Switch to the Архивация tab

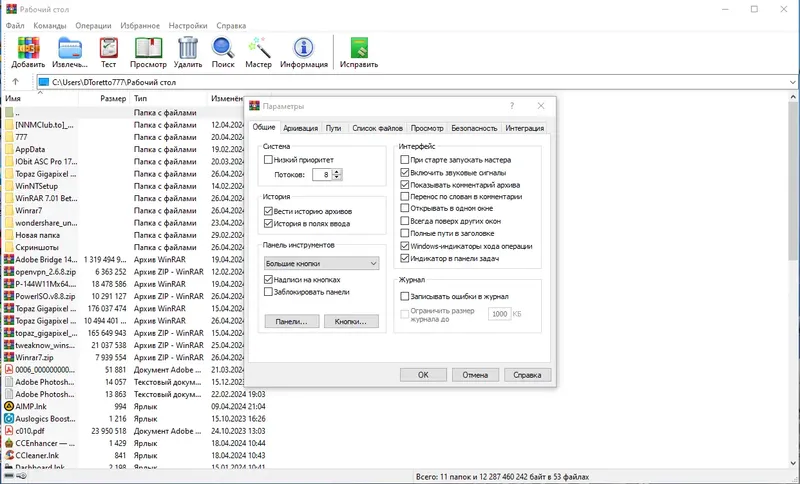point(300,128)
